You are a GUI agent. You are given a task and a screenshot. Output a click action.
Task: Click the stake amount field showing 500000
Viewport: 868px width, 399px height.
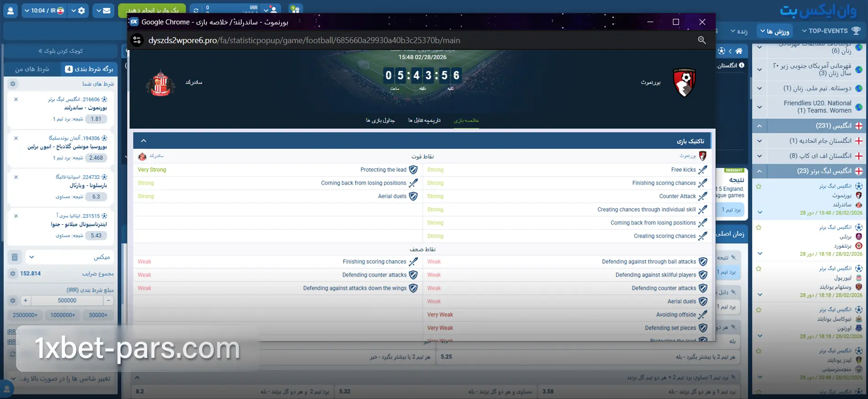[67, 300]
